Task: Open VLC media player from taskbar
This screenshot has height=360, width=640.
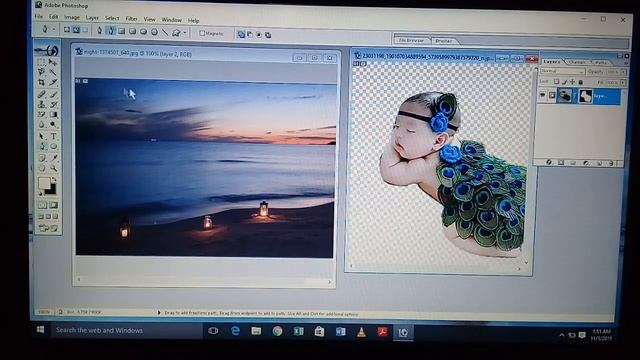Action: coord(361,332)
